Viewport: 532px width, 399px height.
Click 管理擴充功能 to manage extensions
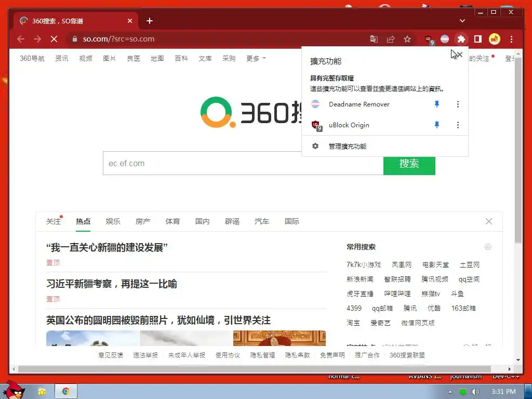(385, 146)
